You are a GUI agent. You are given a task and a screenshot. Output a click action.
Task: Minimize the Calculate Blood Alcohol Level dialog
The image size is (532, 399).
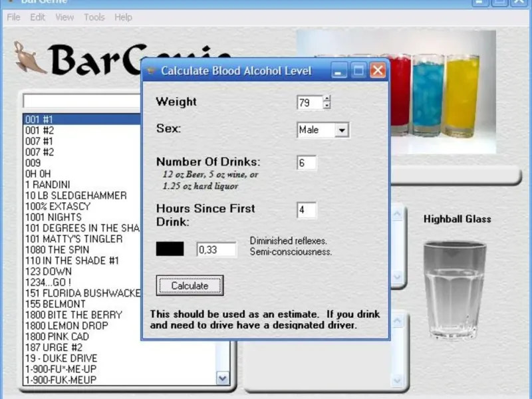tap(338, 70)
